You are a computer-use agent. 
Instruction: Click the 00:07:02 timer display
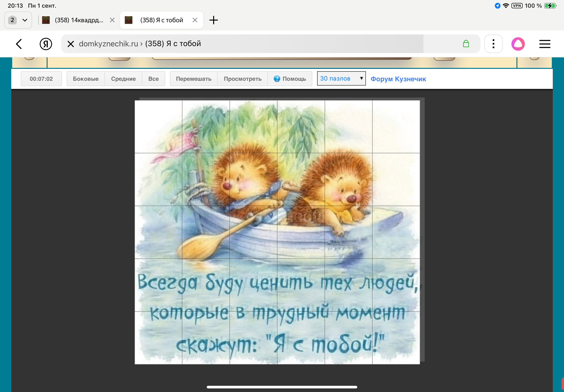pyautogui.click(x=41, y=79)
